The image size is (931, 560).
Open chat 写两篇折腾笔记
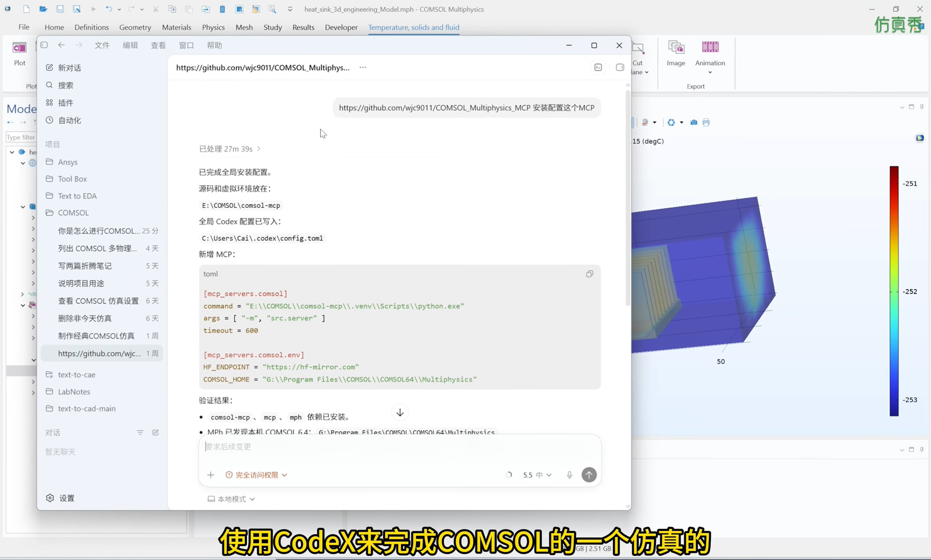[x=103, y=266]
